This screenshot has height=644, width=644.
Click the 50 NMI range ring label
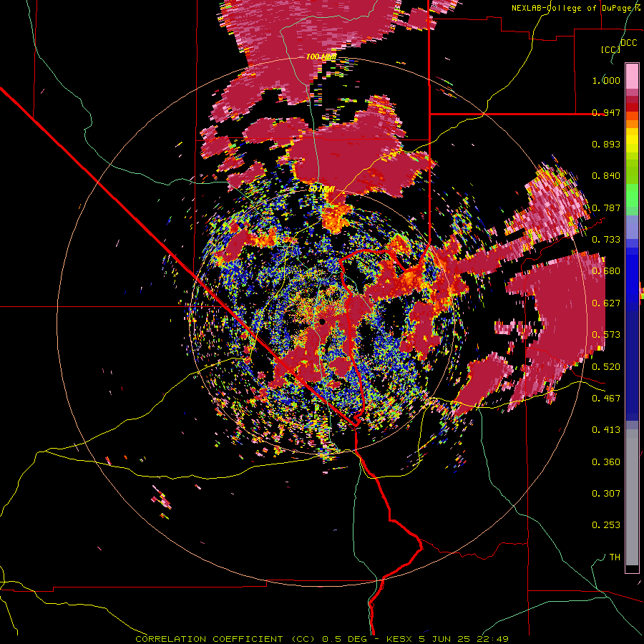click(x=321, y=190)
